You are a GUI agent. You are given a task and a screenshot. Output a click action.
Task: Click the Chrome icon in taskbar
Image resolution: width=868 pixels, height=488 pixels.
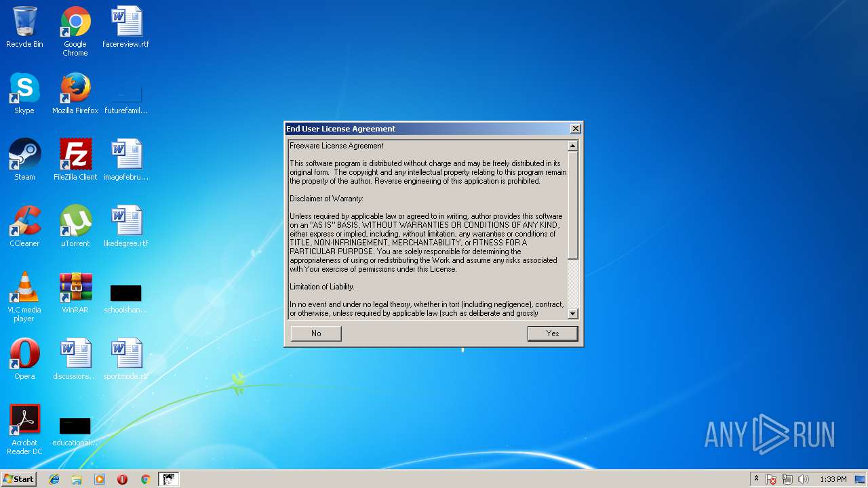pos(145,479)
